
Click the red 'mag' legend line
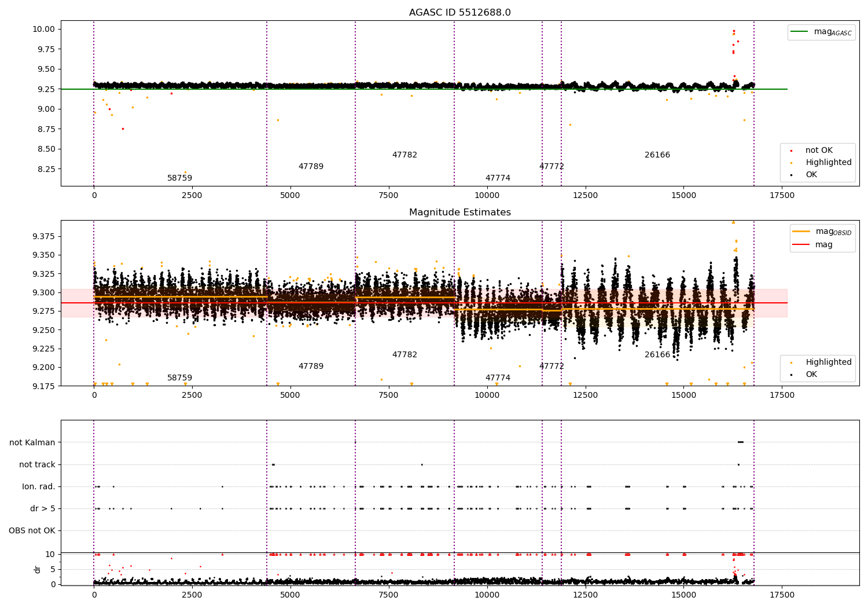801,244
